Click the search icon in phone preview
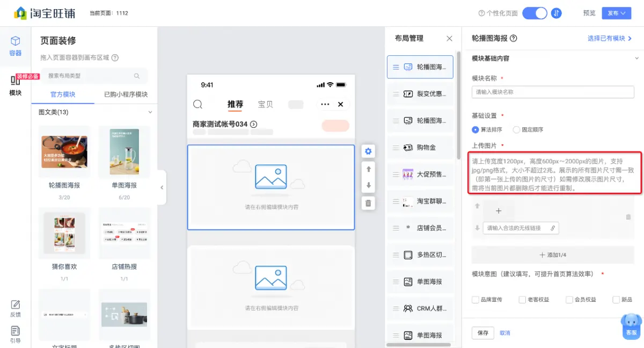Screen dimensions: 644x348 click(197, 104)
